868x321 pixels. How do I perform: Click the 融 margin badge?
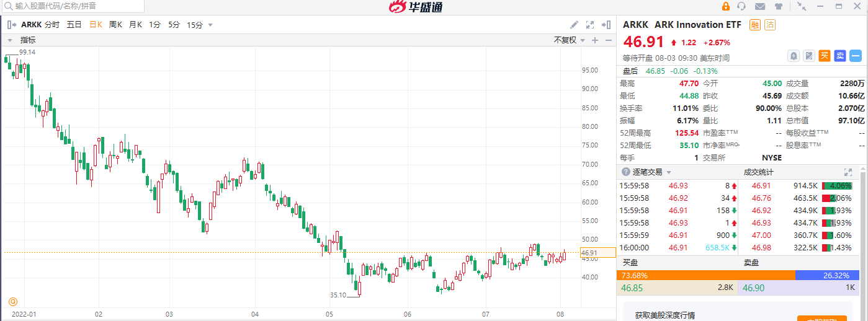pos(755,25)
